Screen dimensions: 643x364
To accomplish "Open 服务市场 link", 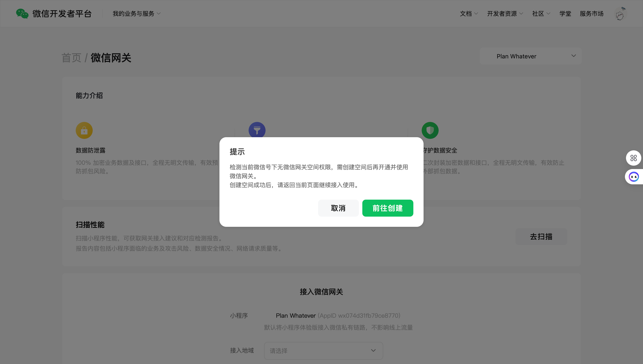I will (x=592, y=14).
